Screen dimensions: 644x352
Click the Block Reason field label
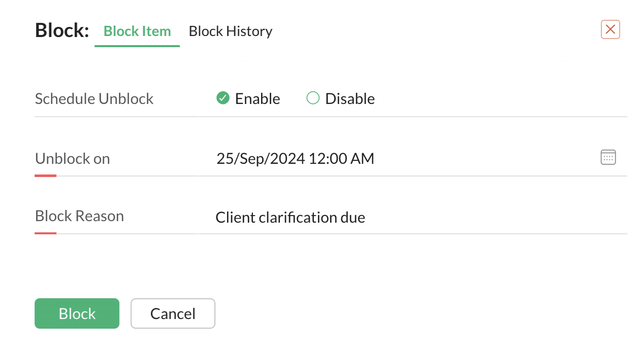point(79,216)
